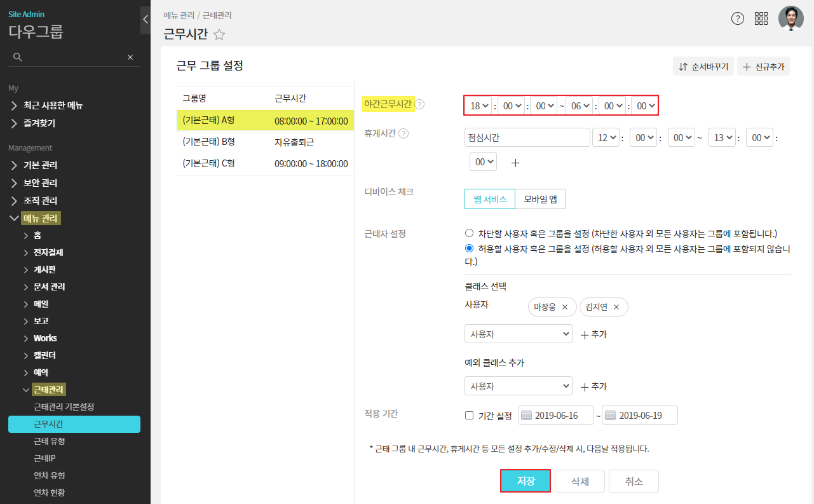Open 근태 유형 in the sidebar

coord(50,441)
